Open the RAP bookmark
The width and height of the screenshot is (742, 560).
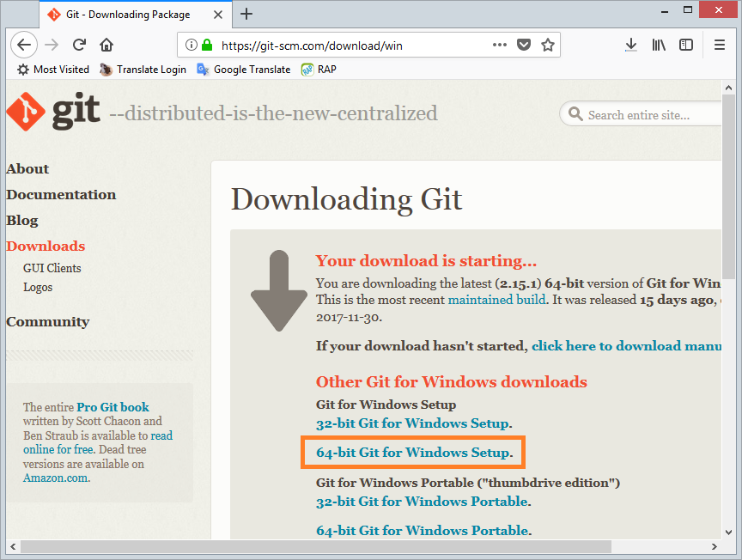tap(319, 70)
